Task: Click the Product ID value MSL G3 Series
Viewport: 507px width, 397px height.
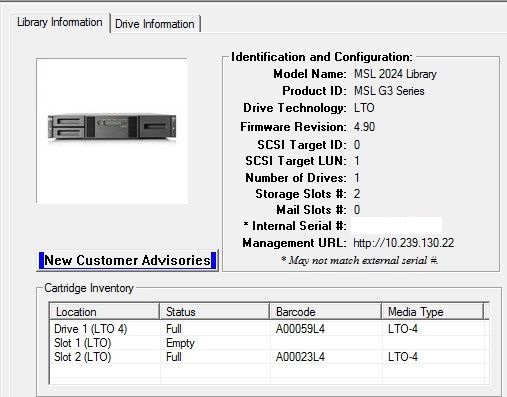Action: [x=389, y=91]
